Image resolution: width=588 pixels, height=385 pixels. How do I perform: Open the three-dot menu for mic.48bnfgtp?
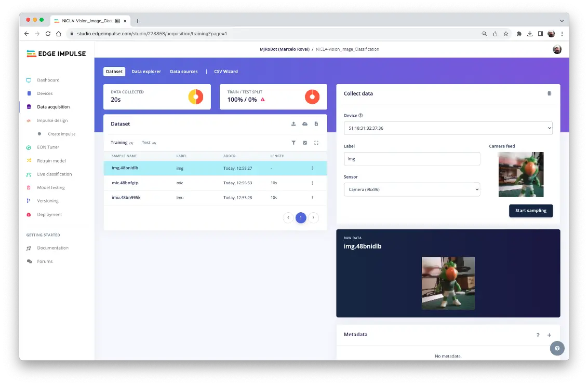312,183
